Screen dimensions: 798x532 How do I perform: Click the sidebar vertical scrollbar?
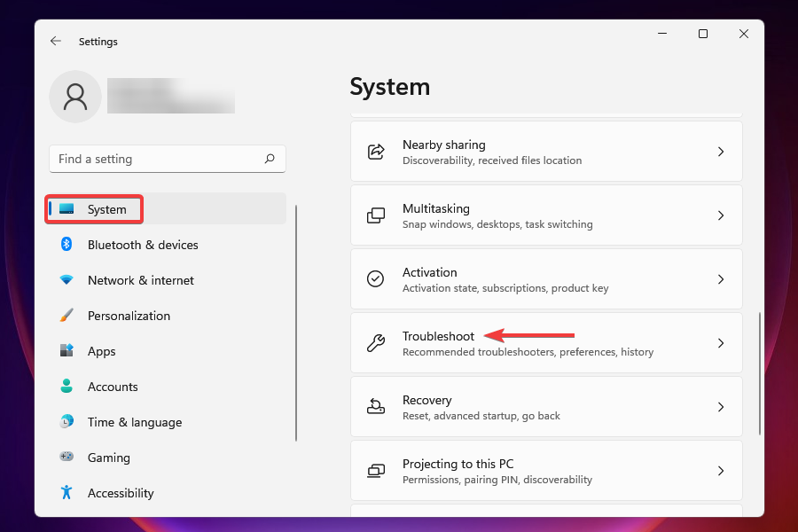pyautogui.click(x=296, y=323)
